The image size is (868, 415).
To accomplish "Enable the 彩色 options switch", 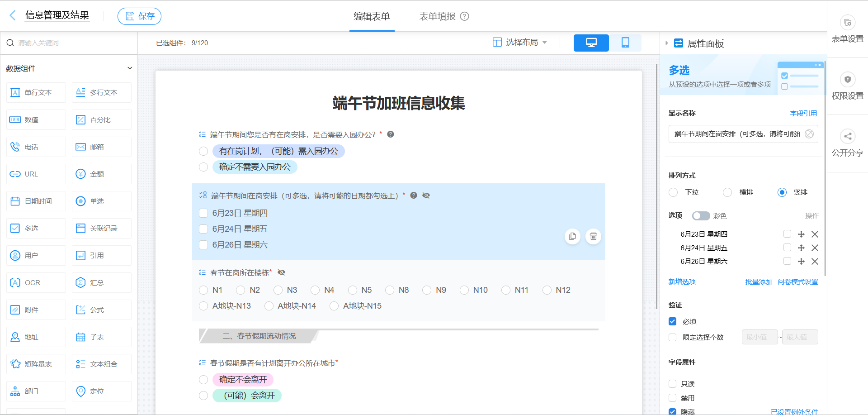I will (701, 216).
